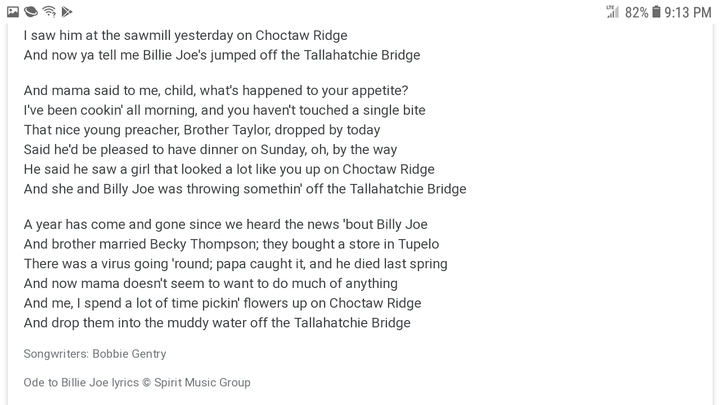Tap the 82% battery percentage text
This screenshot has height=405, width=720.
point(636,12)
